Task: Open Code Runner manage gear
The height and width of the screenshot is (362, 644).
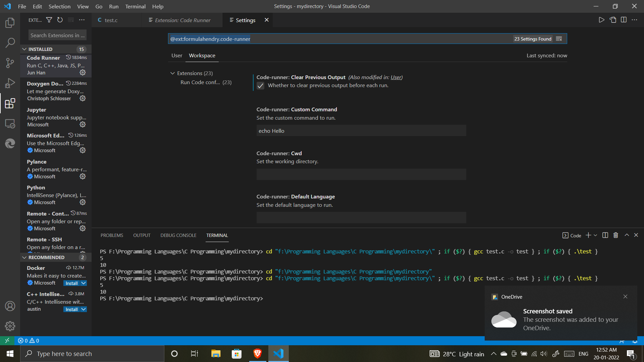Action: (x=83, y=72)
